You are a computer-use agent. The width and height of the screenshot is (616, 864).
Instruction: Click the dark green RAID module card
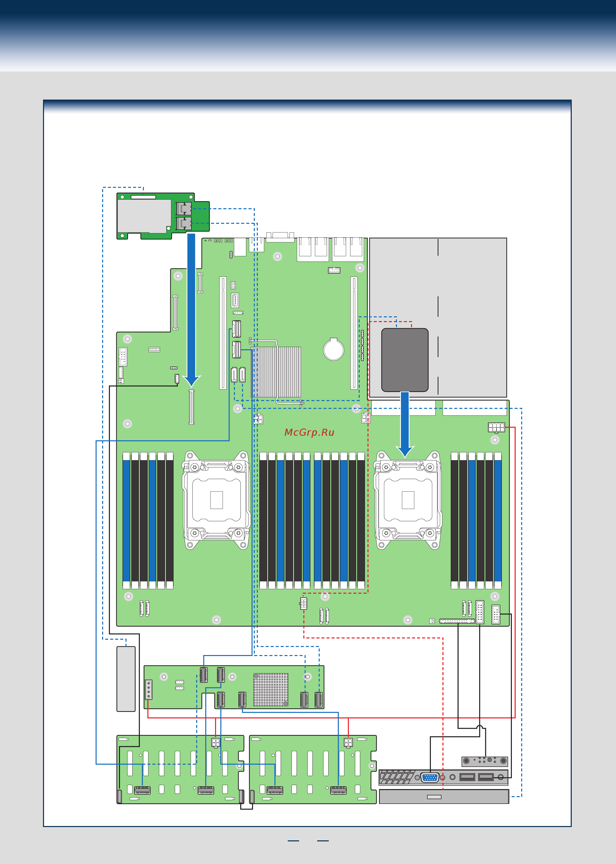point(163,216)
